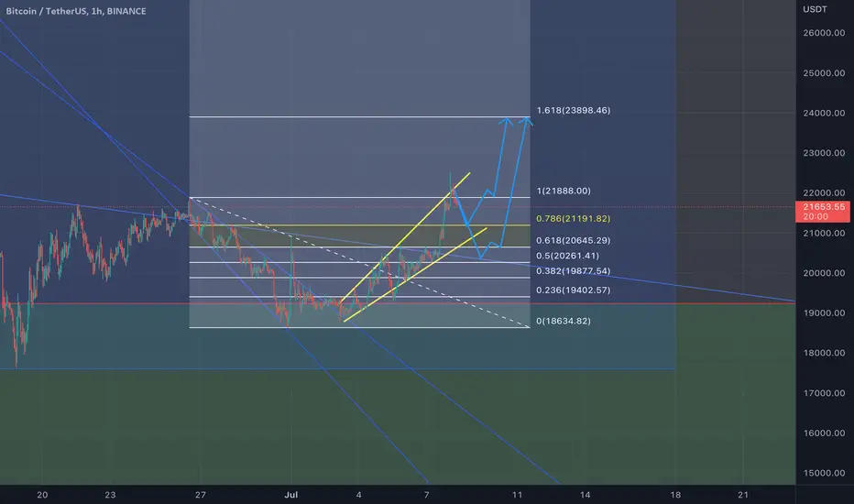Click 22000.00 on the price axis
Image resolution: width=854 pixels, height=504 pixels.
(824, 192)
